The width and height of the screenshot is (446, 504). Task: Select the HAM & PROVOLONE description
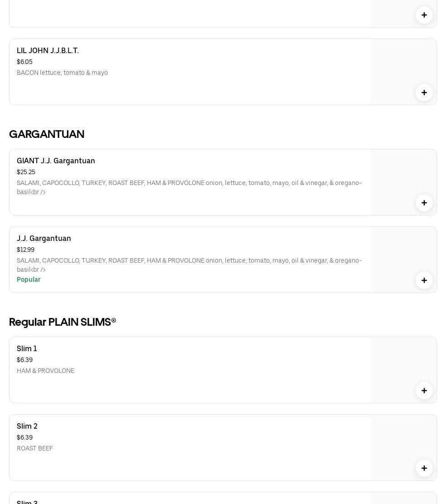point(45,371)
